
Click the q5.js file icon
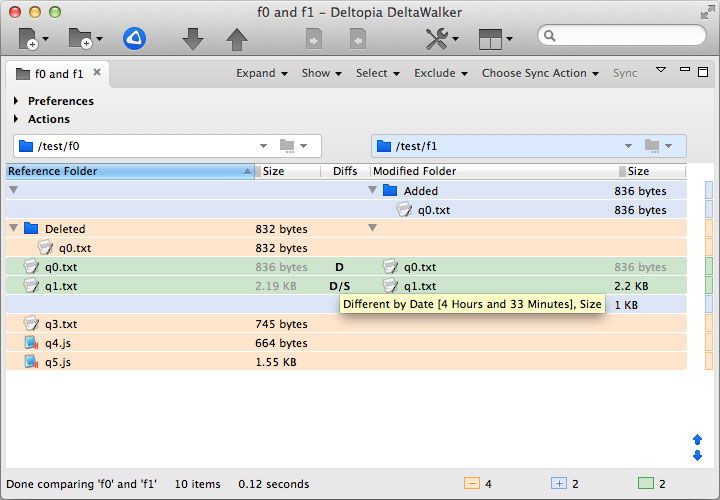(x=31, y=362)
